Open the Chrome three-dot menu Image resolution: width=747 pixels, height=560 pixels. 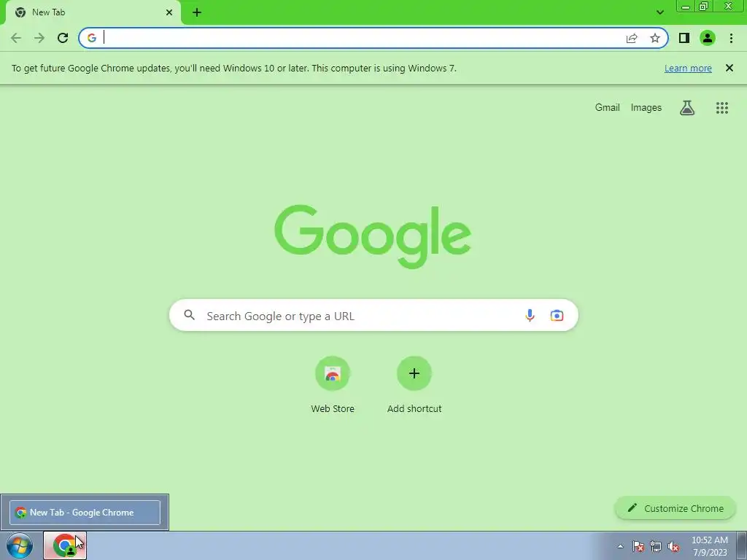click(731, 38)
